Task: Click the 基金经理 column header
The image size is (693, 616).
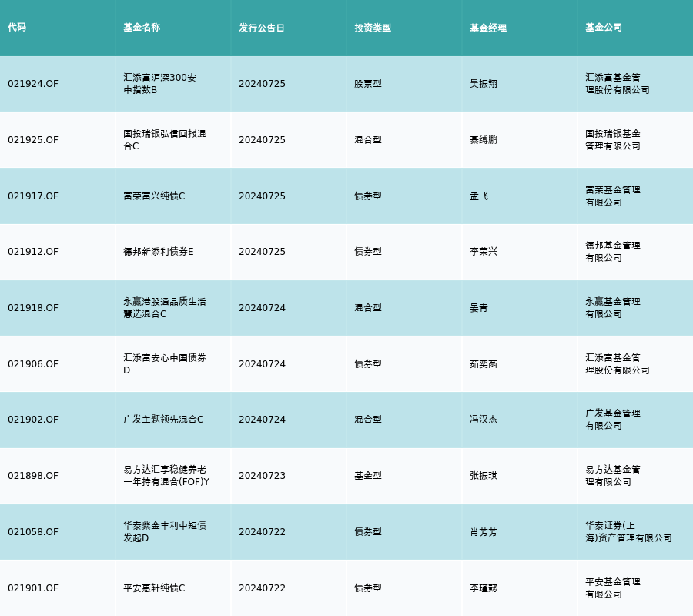Action: point(488,28)
